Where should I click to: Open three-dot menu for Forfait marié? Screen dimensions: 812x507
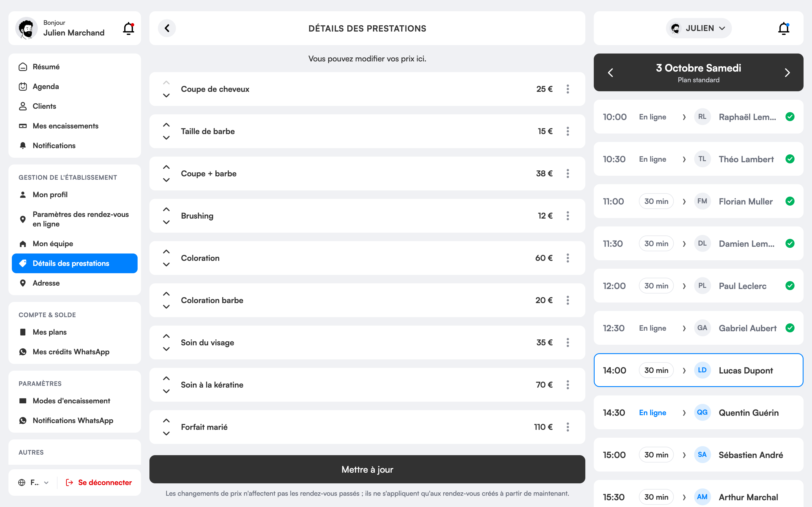[x=568, y=427]
